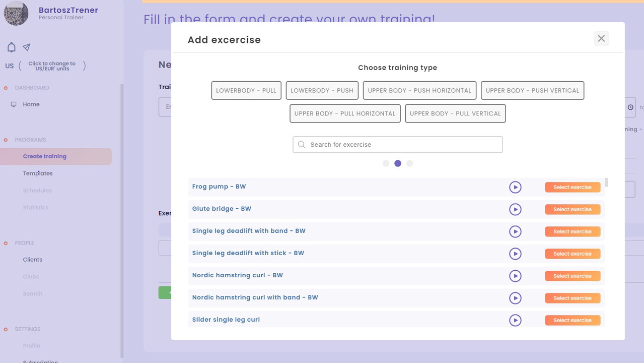Viewport: 644px width, 363px height.
Task: Select exercise for Single leg deadlift with band
Action: click(x=573, y=231)
